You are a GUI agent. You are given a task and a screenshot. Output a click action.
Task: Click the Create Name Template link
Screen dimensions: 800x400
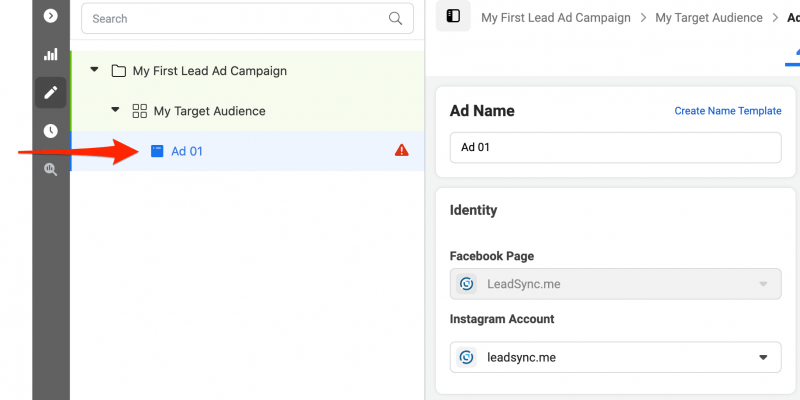pyautogui.click(x=728, y=111)
